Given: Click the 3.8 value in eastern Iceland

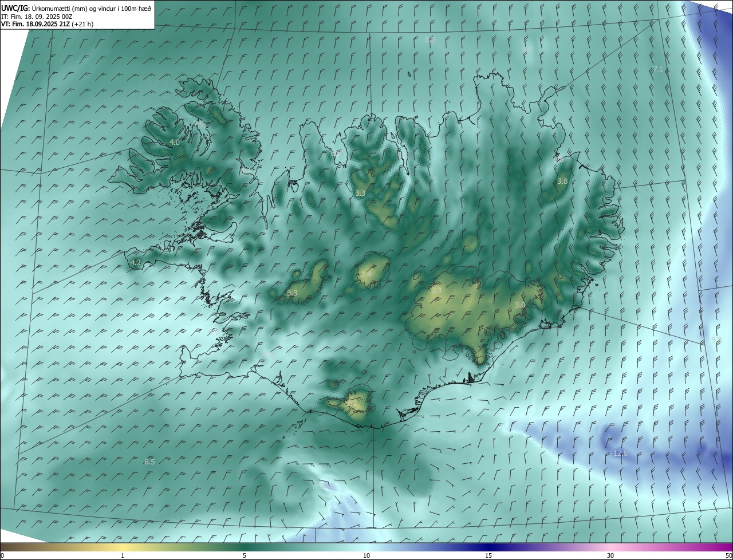Looking at the screenshot, I should (x=562, y=181).
